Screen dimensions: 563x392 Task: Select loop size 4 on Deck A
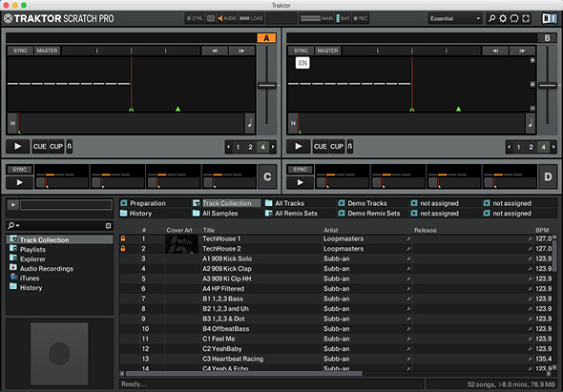coord(262,147)
